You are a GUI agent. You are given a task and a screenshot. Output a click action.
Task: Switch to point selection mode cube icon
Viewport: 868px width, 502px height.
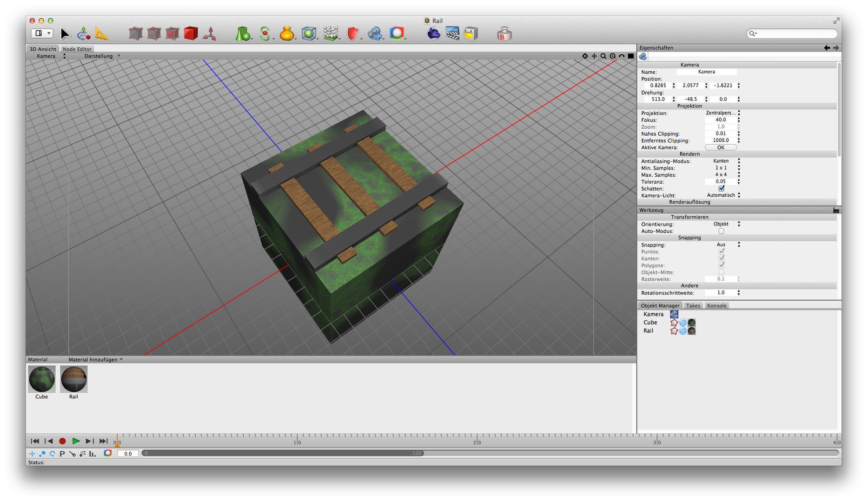[x=135, y=33]
